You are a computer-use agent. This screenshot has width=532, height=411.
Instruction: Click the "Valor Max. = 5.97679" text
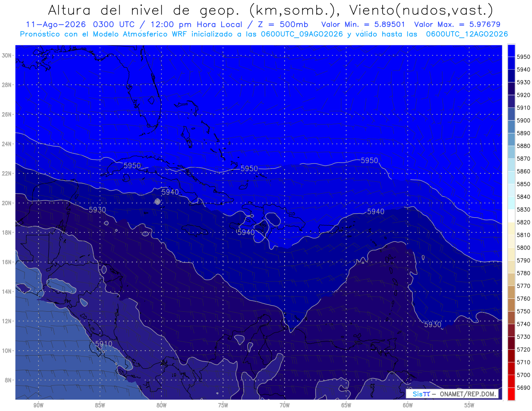click(x=458, y=24)
